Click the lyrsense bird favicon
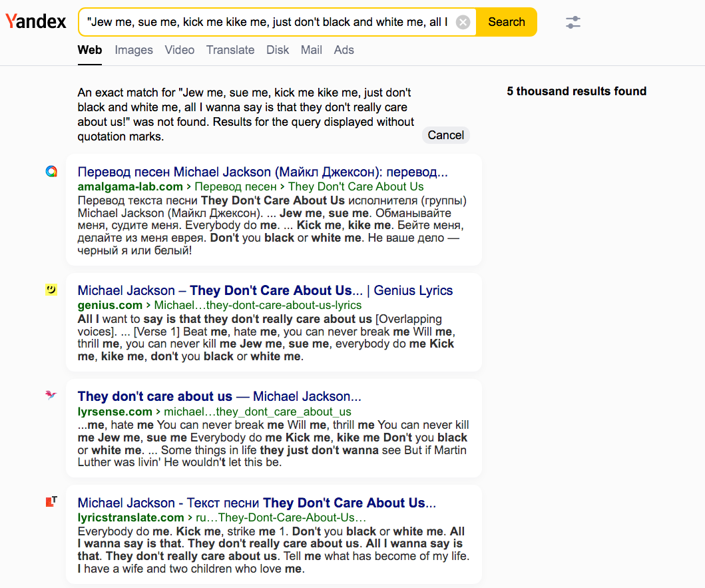This screenshot has height=588, width=705. (x=51, y=395)
